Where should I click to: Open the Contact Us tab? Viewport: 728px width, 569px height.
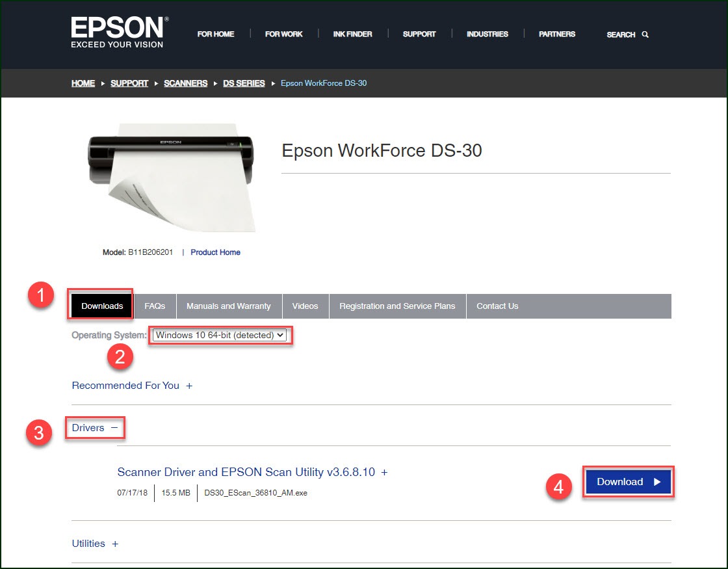pos(497,306)
